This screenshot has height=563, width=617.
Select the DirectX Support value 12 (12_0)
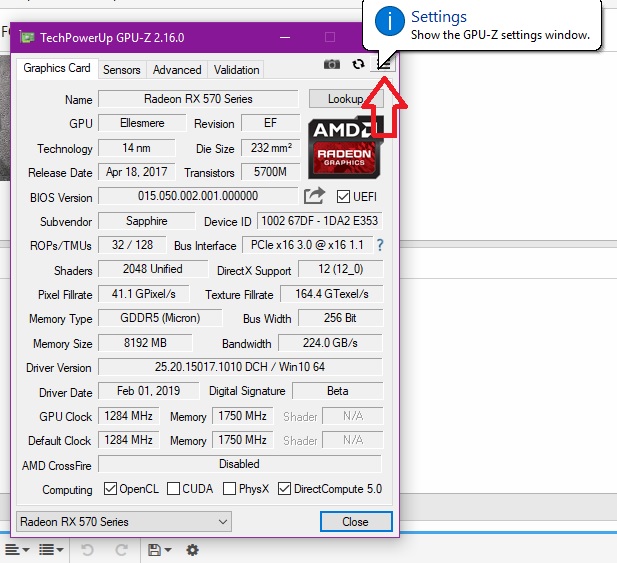click(x=340, y=269)
